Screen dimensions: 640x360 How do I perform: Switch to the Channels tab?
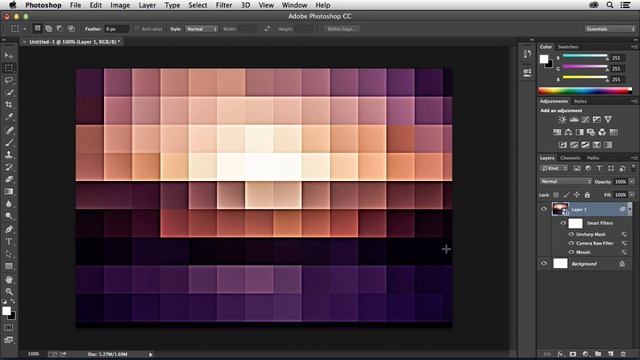570,158
